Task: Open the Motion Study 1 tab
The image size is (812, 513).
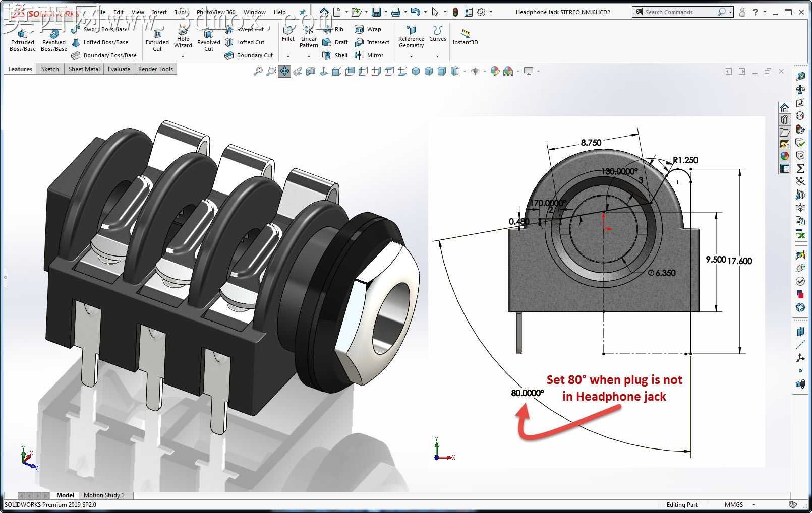Action: pyautogui.click(x=104, y=495)
